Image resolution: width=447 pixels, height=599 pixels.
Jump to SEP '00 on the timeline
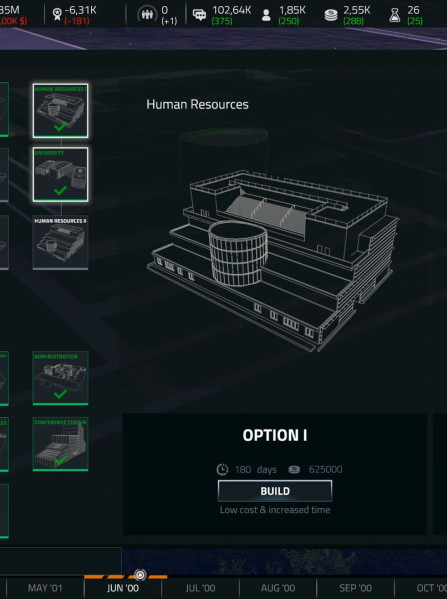click(x=356, y=588)
